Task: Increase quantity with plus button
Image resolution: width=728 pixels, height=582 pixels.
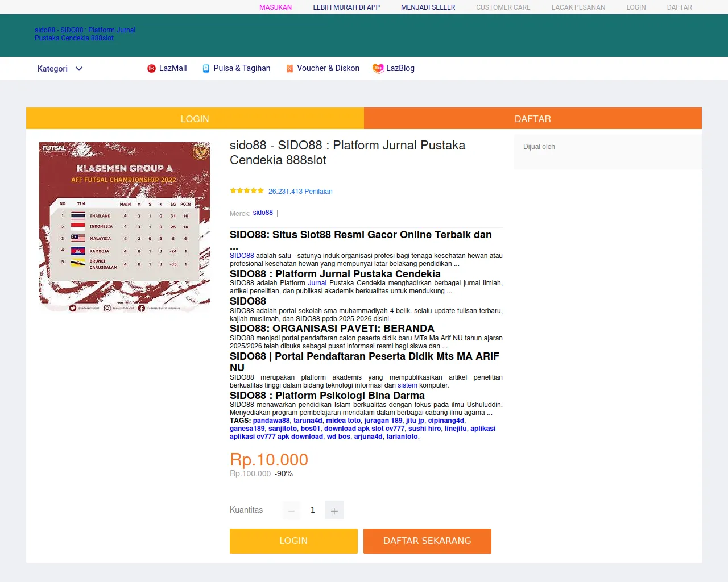Action: pyautogui.click(x=334, y=510)
